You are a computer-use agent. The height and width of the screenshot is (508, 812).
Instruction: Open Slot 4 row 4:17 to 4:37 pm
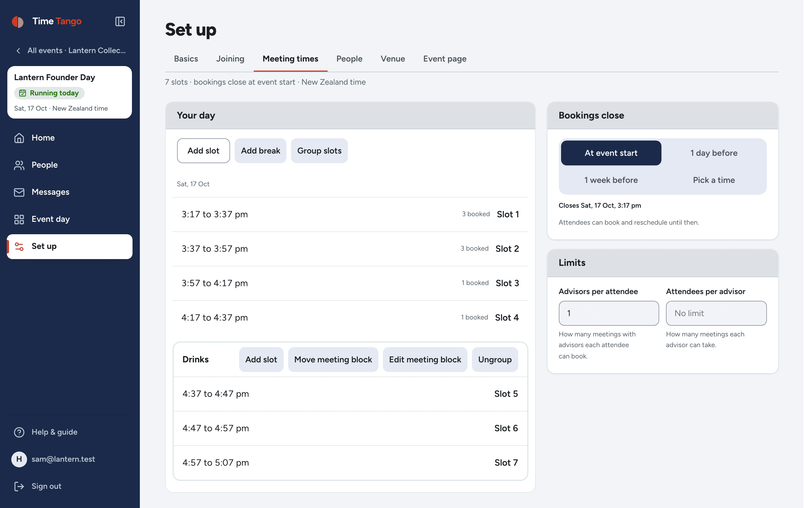tap(350, 318)
